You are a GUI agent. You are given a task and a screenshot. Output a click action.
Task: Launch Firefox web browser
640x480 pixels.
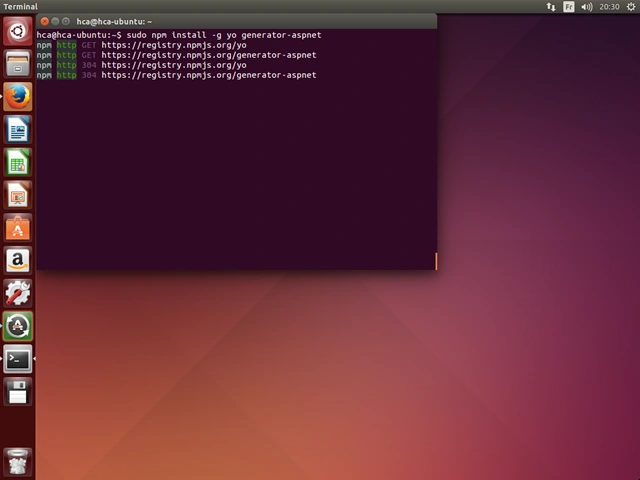click(18, 97)
